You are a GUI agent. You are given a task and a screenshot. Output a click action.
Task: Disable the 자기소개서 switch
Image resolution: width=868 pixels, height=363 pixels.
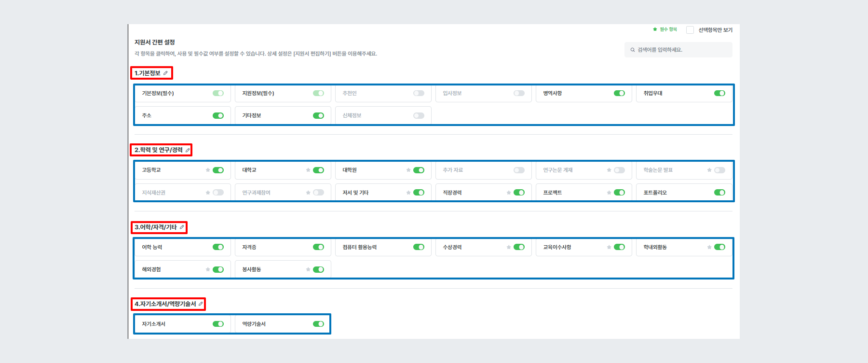pyautogui.click(x=218, y=324)
